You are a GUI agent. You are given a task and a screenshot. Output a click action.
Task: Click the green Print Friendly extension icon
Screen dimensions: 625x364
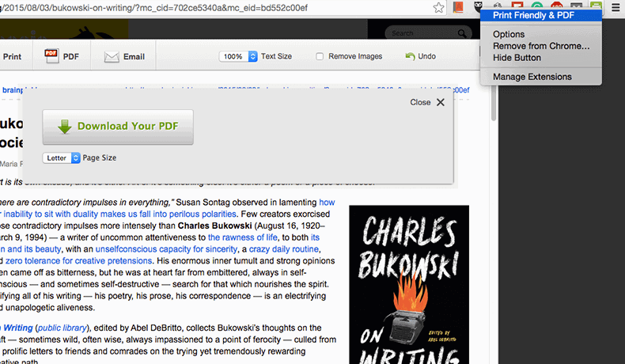point(596,5)
